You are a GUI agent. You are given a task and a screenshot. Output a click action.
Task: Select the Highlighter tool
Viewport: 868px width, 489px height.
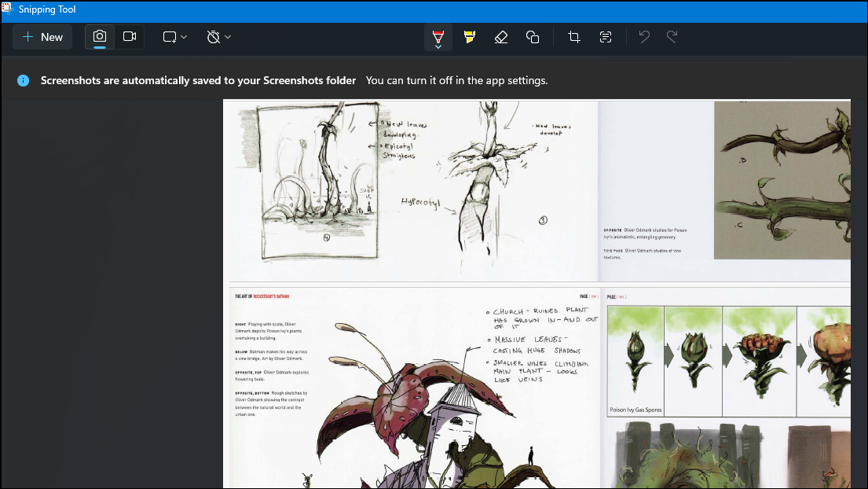(x=470, y=37)
